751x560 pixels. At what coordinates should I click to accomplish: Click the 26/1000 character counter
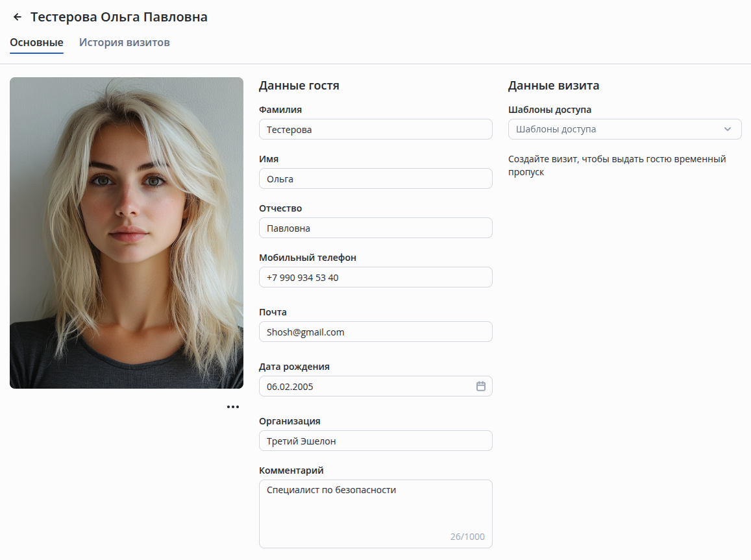[x=467, y=537]
